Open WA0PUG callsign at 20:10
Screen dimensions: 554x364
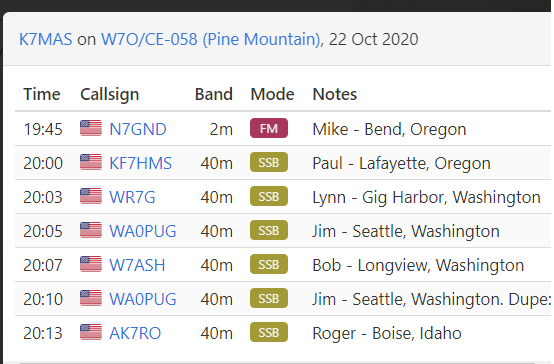pos(143,299)
